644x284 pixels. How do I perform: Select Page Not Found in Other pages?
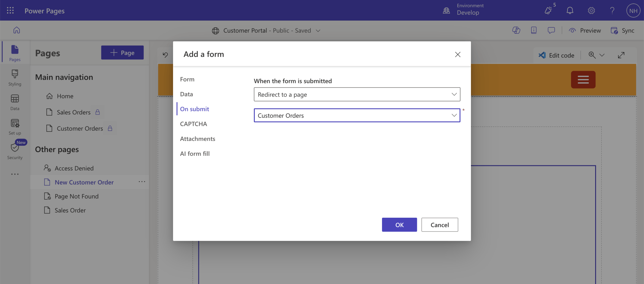coord(77,196)
